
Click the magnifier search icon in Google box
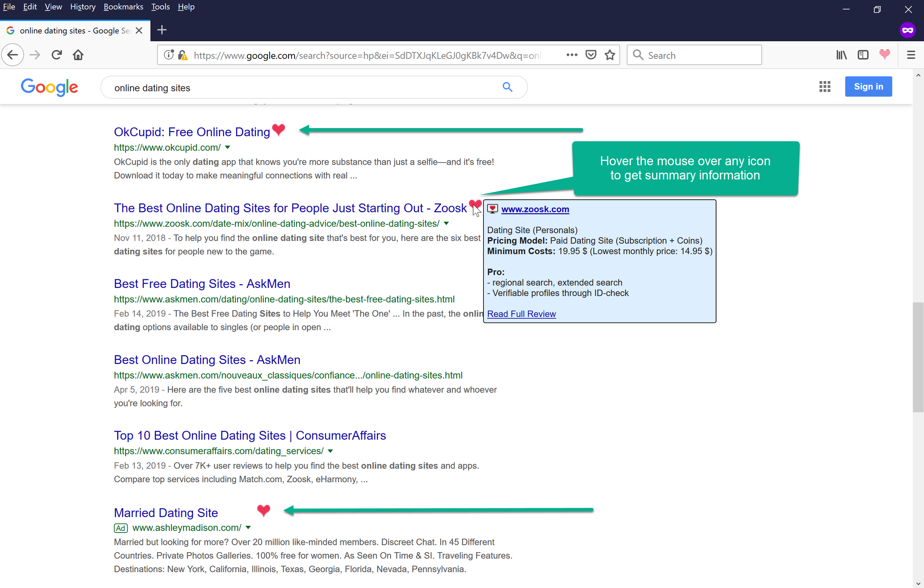pos(507,87)
